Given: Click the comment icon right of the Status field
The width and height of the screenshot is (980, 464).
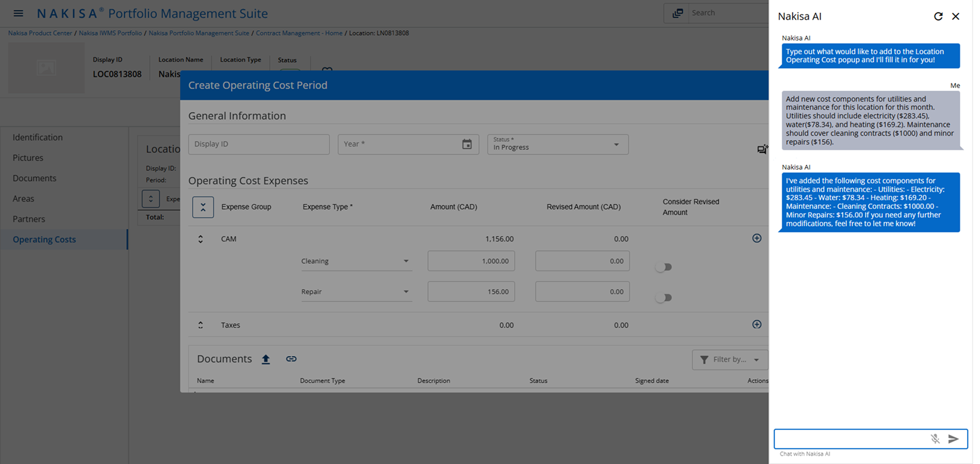Looking at the screenshot, I should click(x=762, y=149).
